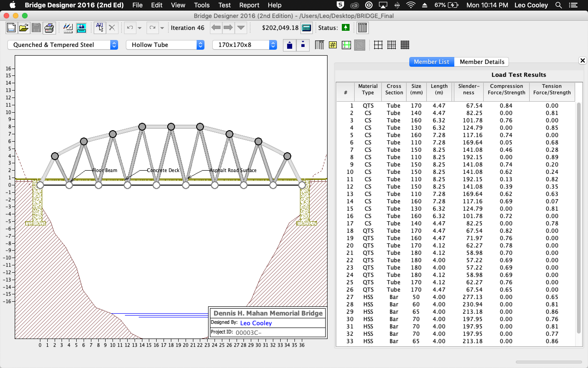
Task: Delete the selected member
Action: (x=112, y=28)
